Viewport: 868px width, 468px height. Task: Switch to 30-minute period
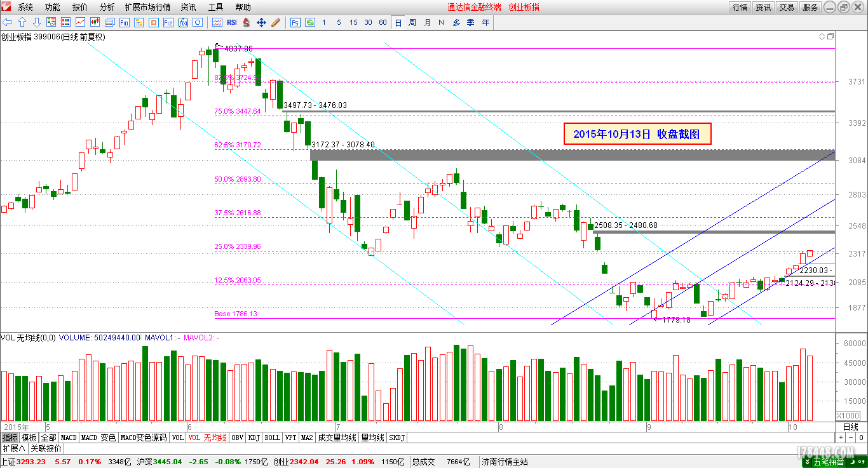[369, 22]
